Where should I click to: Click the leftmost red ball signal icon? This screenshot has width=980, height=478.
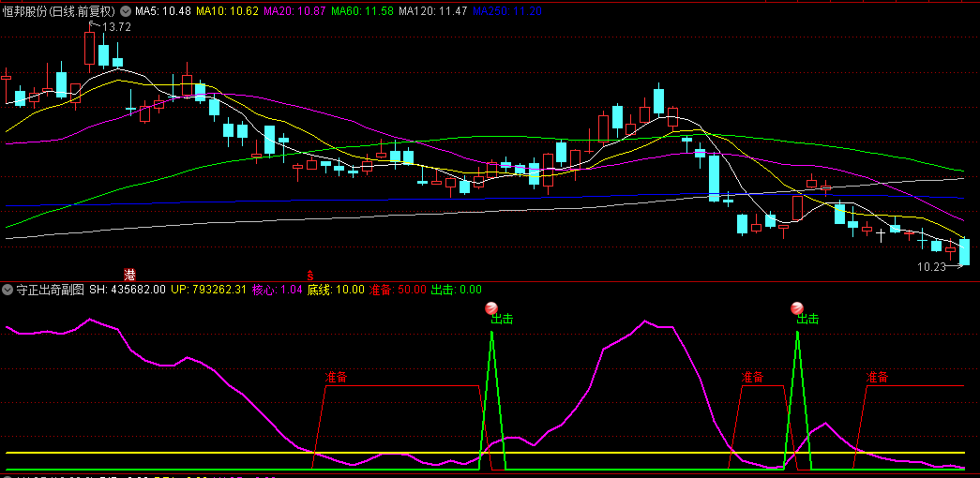point(491,307)
